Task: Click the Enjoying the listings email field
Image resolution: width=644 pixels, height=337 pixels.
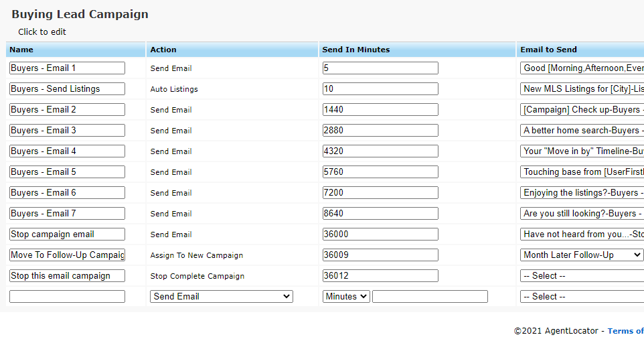Action: pos(582,193)
